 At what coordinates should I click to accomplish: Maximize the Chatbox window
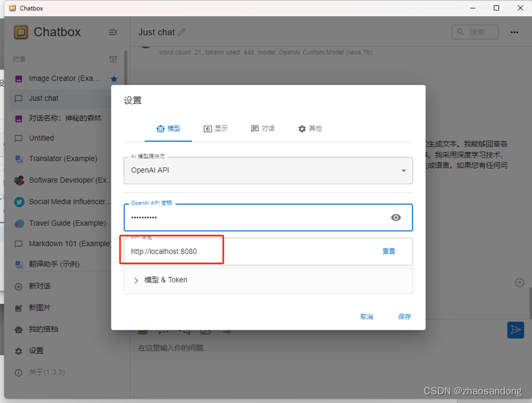(496, 8)
